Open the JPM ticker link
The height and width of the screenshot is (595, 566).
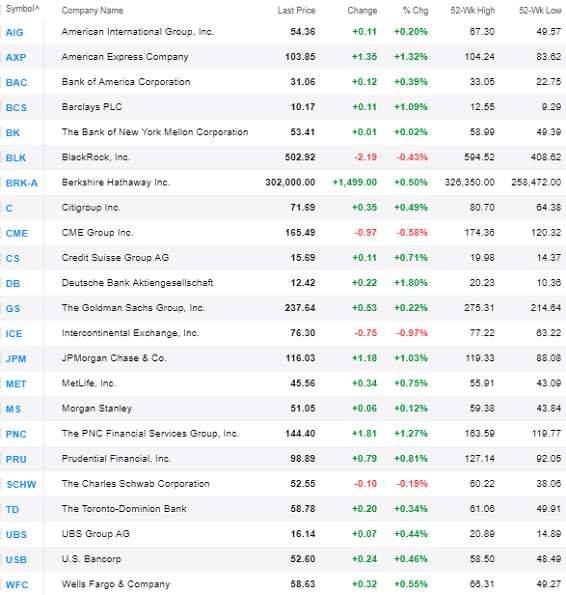coord(16,358)
